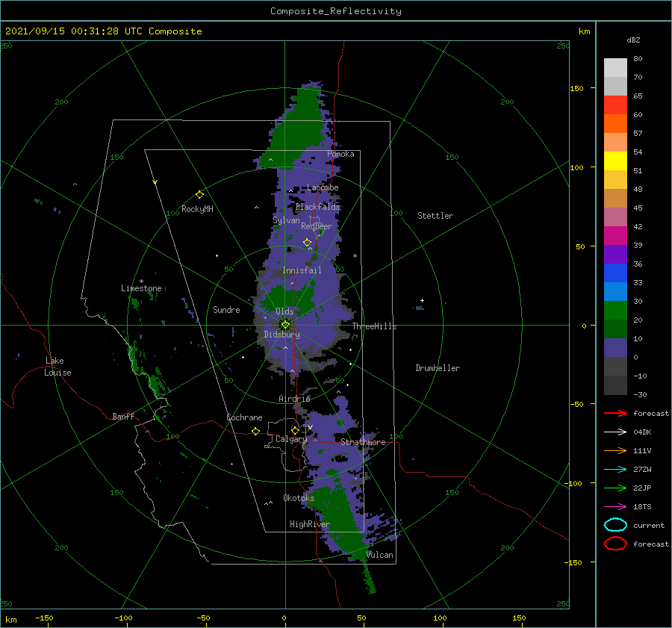Click the yellow diamond marker near Cochrane

click(x=255, y=431)
